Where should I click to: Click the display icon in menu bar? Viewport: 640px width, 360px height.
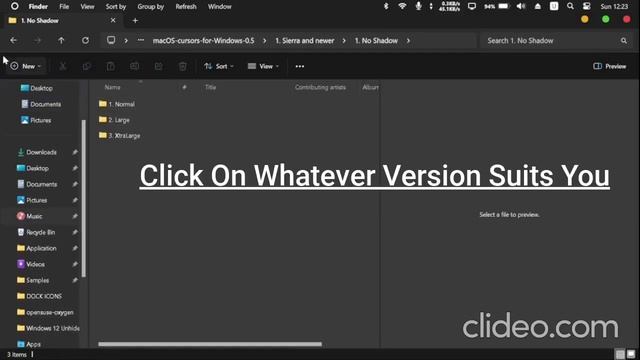[x=472, y=6]
